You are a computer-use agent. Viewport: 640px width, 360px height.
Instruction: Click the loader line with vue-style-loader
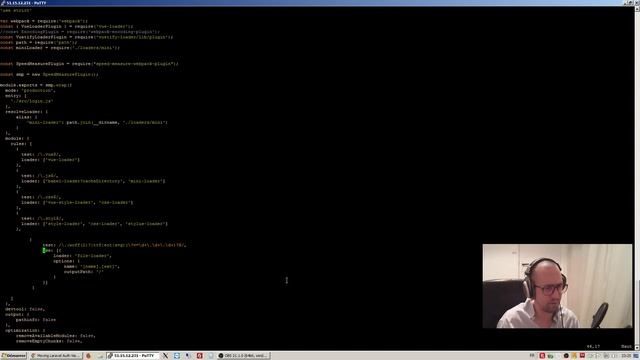click(77, 202)
